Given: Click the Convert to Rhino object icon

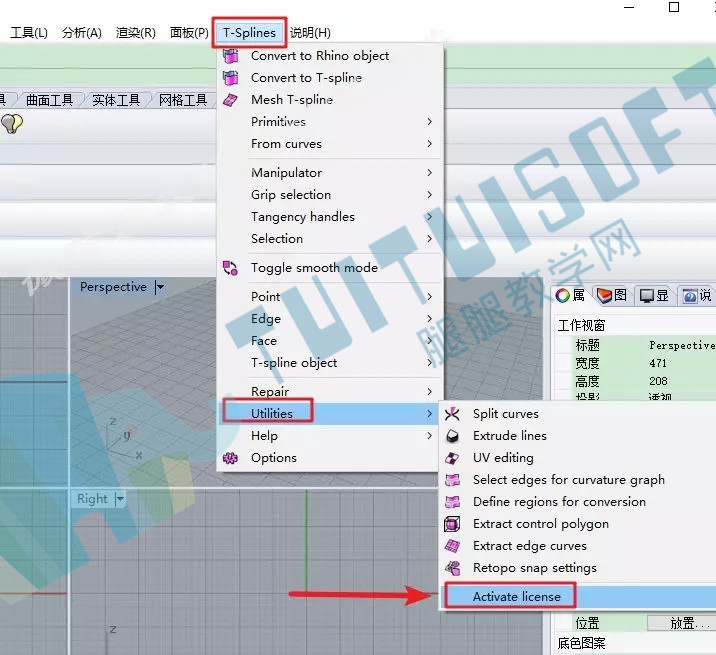Looking at the screenshot, I should click(231, 56).
